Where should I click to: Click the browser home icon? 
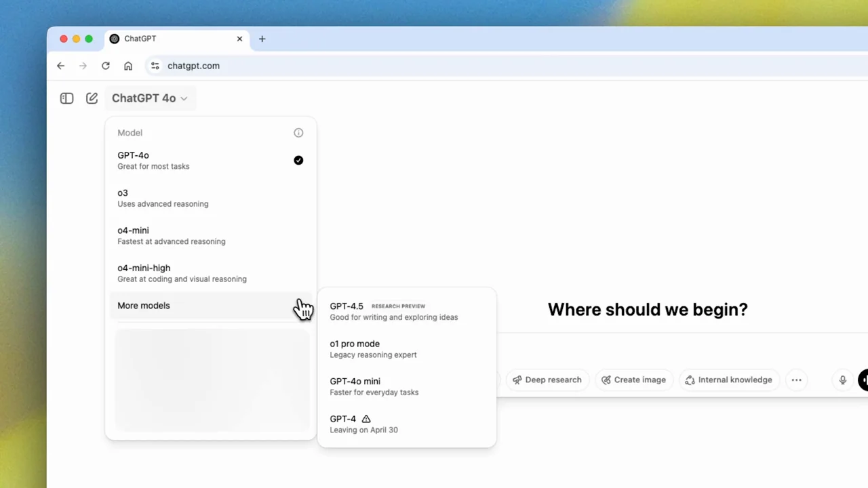128,66
